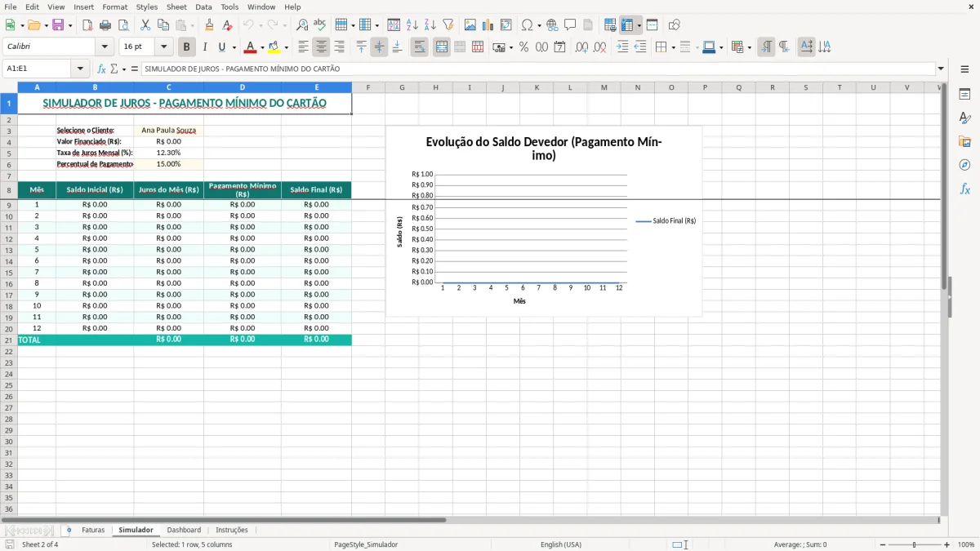980x551 pixels.
Task: Expand the Name Box dropdown
Action: pyautogui.click(x=80, y=69)
